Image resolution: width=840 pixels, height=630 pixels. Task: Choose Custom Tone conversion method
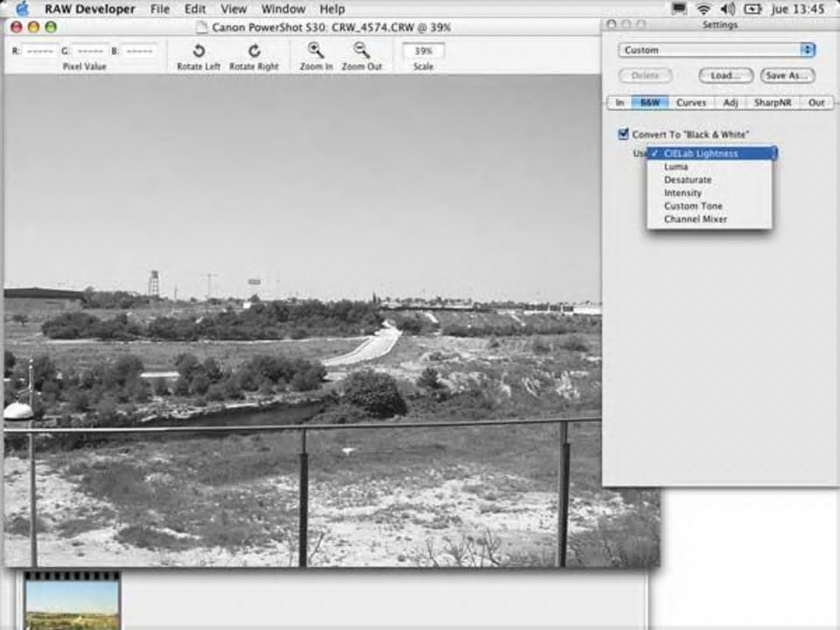[x=710, y=206]
